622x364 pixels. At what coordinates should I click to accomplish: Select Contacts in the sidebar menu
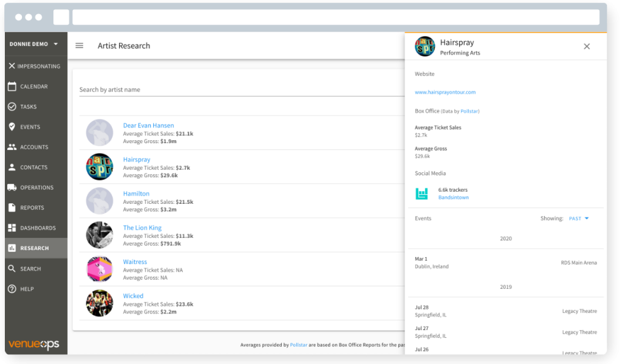tap(33, 167)
